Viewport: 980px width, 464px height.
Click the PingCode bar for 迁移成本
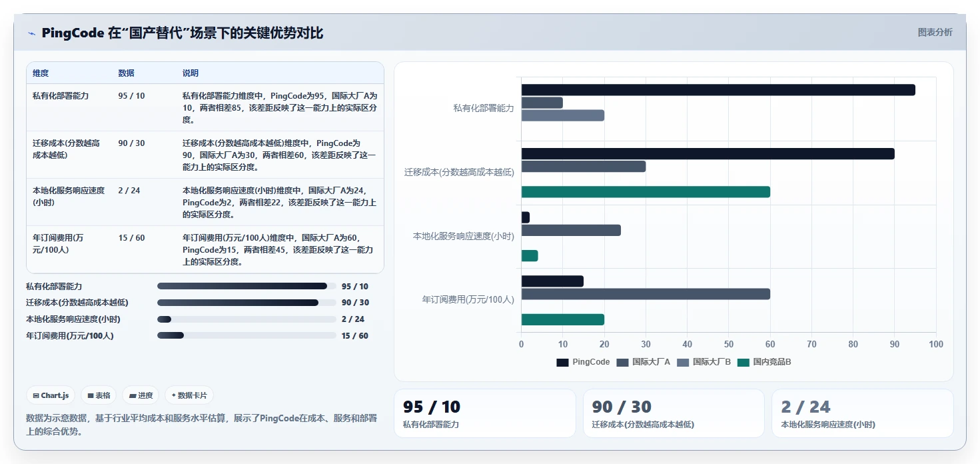708,154
